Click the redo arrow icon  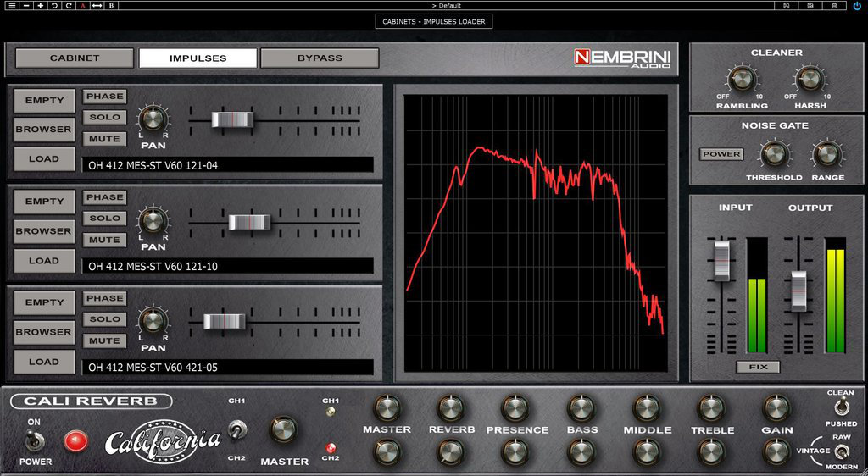[x=69, y=6]
